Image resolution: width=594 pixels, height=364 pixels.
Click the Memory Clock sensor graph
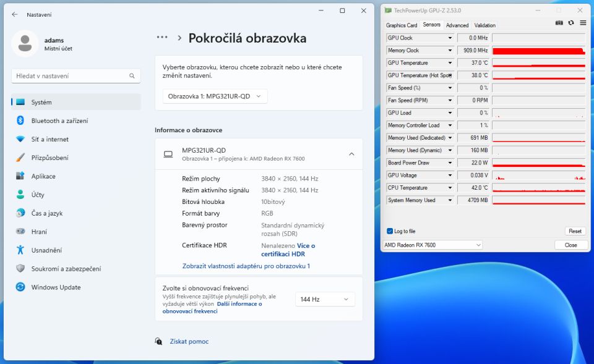pyautogui.click(x=539, y=50)
